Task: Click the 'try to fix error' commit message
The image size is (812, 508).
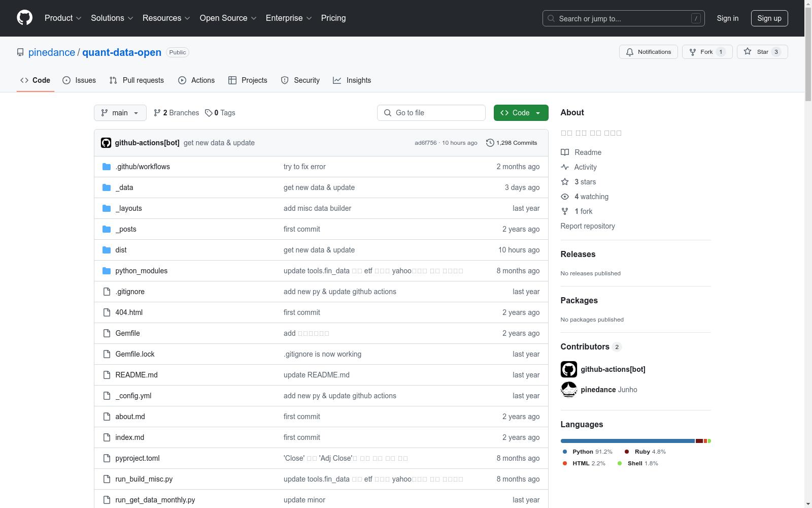Action: coord(304,167)
